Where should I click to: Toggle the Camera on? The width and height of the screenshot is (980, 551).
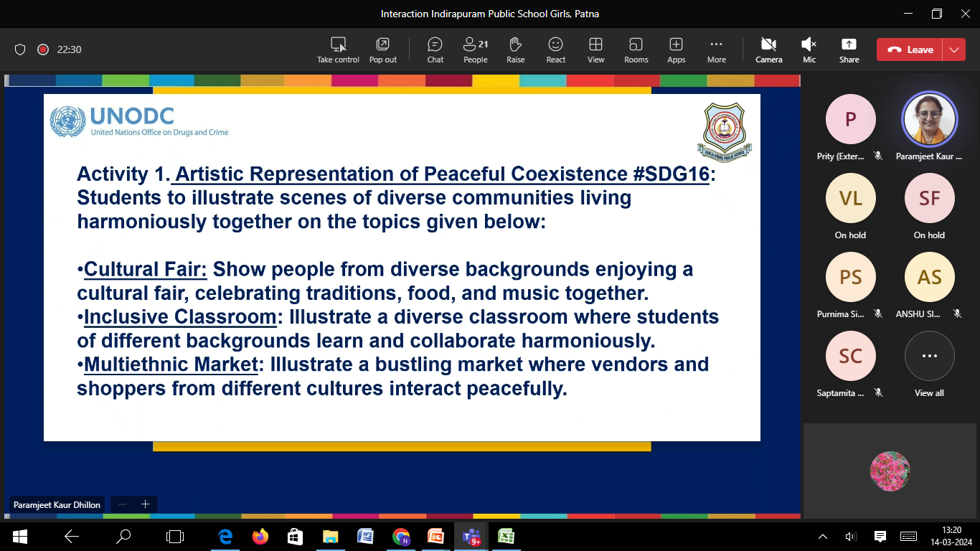point(768,50)
